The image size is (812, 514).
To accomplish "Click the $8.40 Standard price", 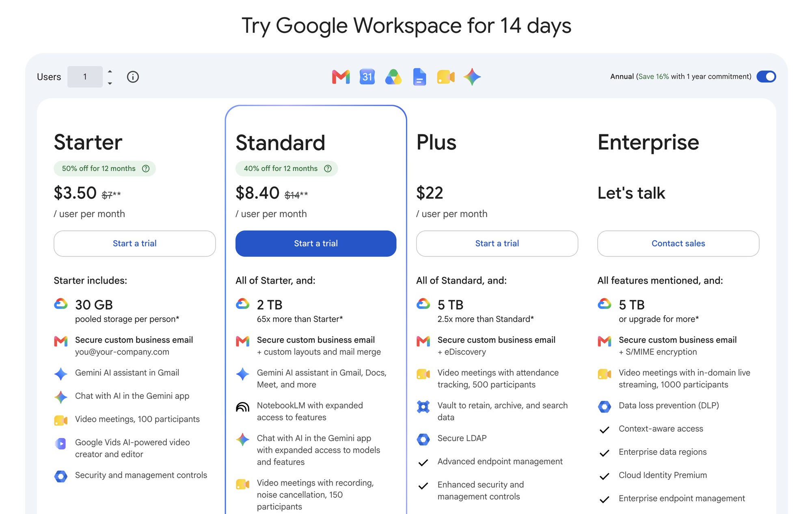I will point(257,193).
